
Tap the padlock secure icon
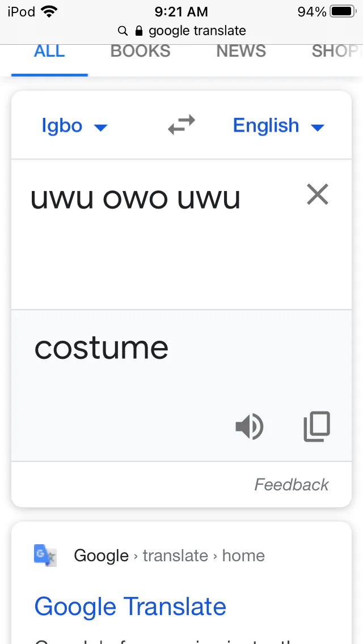(139, 31)
